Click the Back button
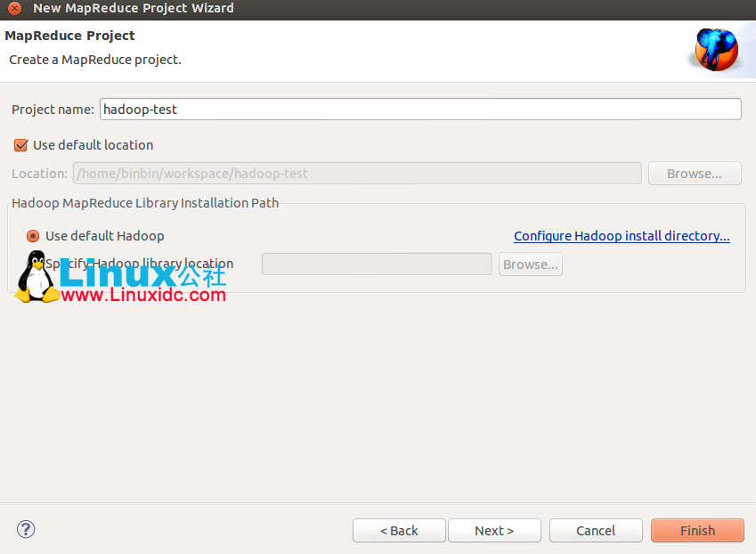 pos(399,530)
